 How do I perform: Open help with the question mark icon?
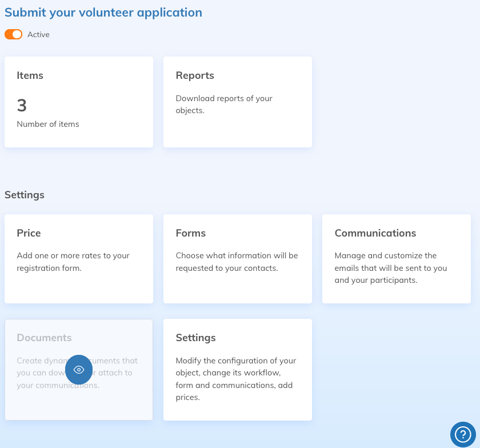(462, 434)
